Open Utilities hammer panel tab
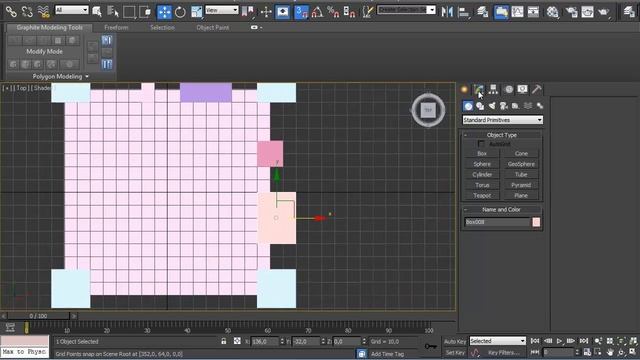Viewport: 640px width, 360px height. [536, 89]
